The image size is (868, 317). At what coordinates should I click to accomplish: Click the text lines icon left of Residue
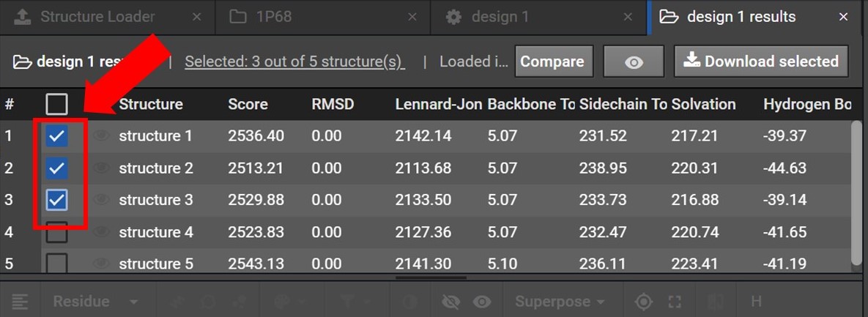[x=20, y=302]
